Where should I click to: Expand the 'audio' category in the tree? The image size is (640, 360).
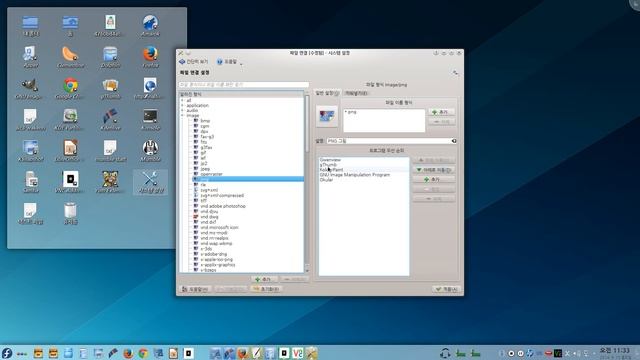point(182,110)
